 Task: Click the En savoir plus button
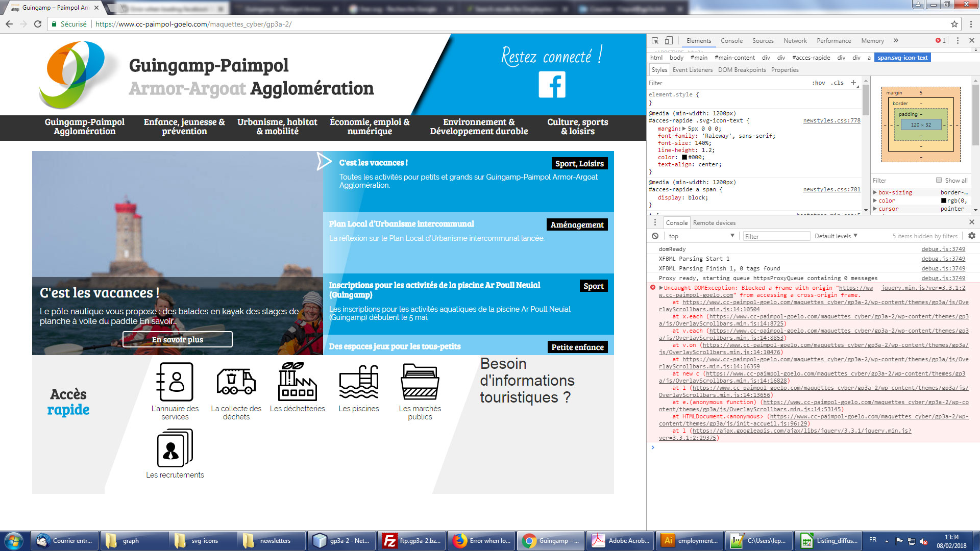coord(178,339)
